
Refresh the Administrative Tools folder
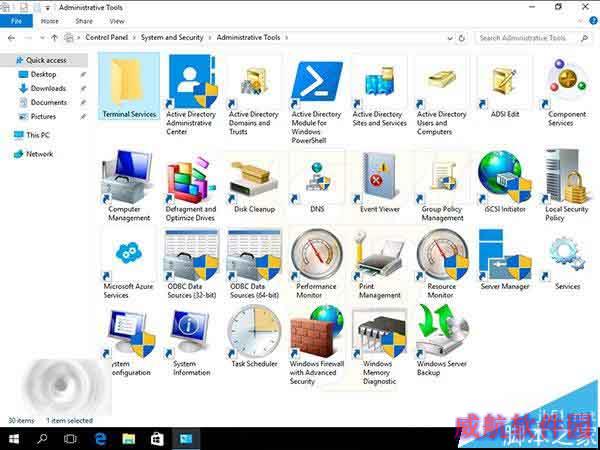point(461,38)
